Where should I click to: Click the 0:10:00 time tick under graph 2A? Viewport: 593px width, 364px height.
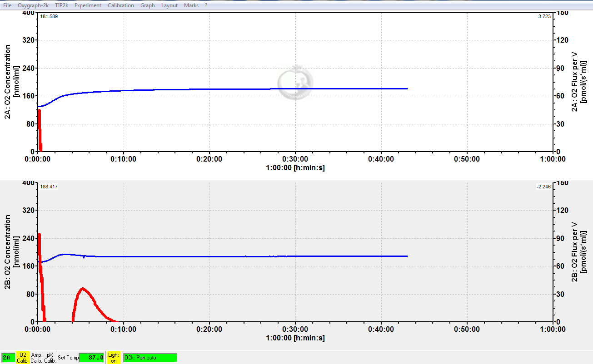pyautogui.click(x=124, y=159)
